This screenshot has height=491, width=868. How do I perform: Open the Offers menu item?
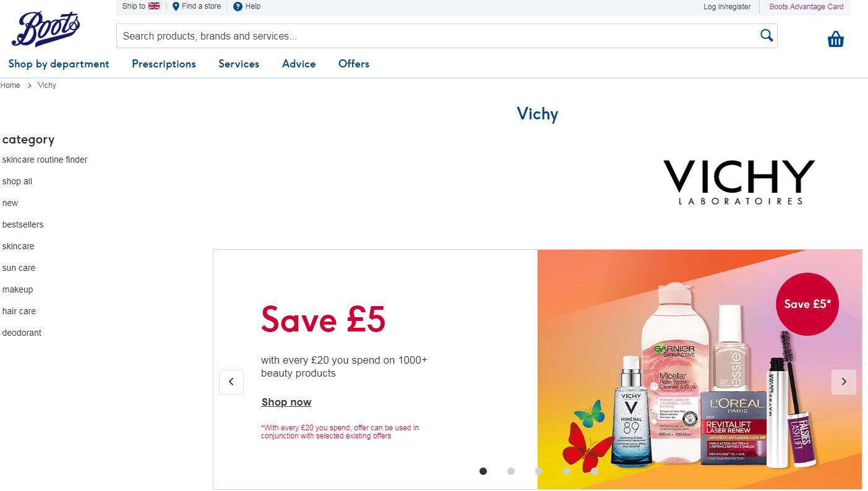(x=354, y=64)
